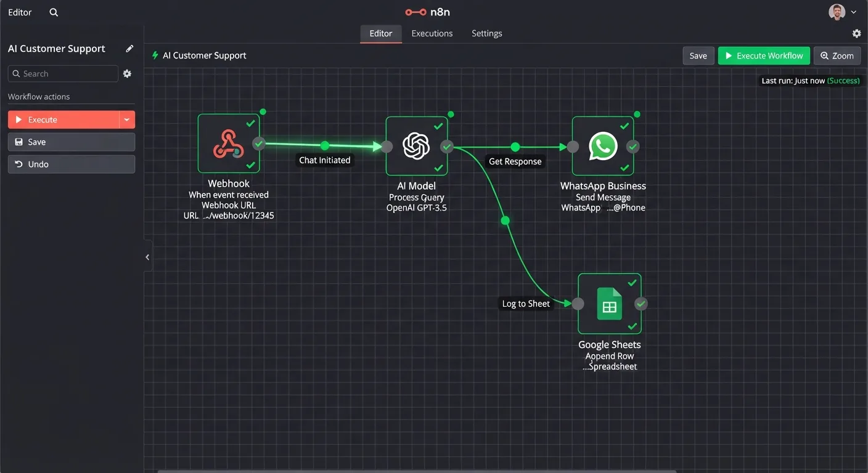Open the Settings tab
This screenshot has height=473, width=868.
tap(487, 33)
